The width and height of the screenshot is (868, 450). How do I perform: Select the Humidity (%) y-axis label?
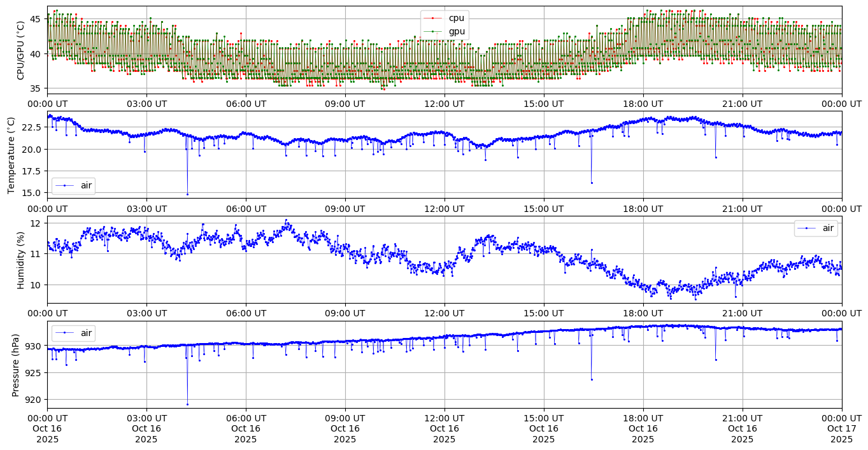[x=20, y=260]
